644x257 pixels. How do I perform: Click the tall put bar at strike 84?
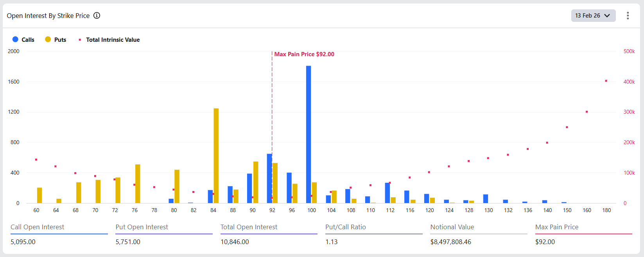[x=216, y=155]
